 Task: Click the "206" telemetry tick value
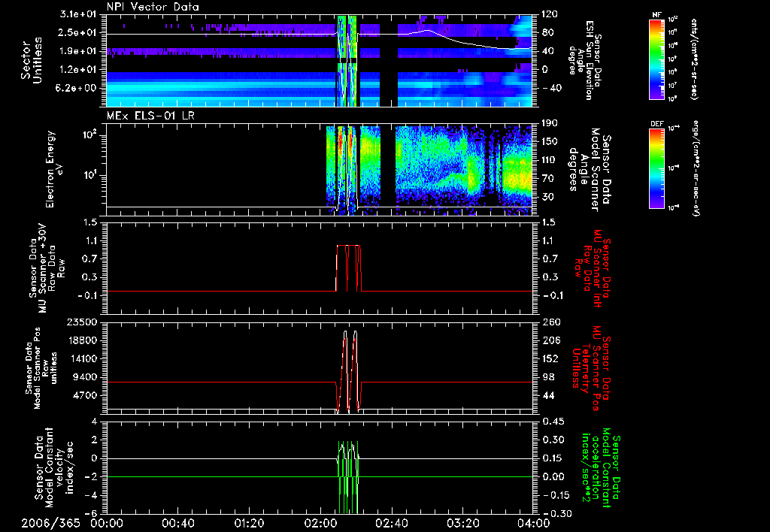click(550, 340)
